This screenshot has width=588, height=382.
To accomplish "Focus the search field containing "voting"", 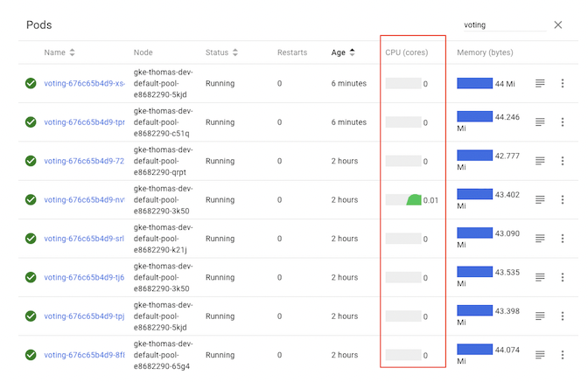I will pos(503,25).
